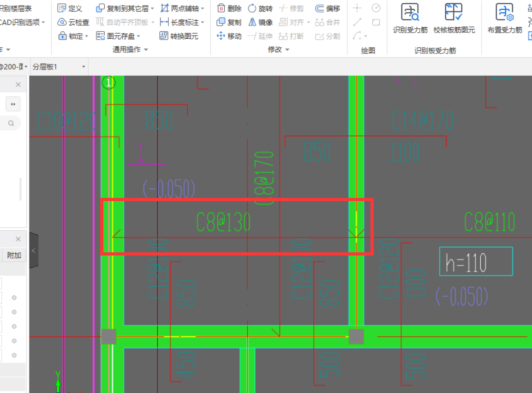Open 长度标注 dropdown arrow
532x393 pixels.
[203, 23]
